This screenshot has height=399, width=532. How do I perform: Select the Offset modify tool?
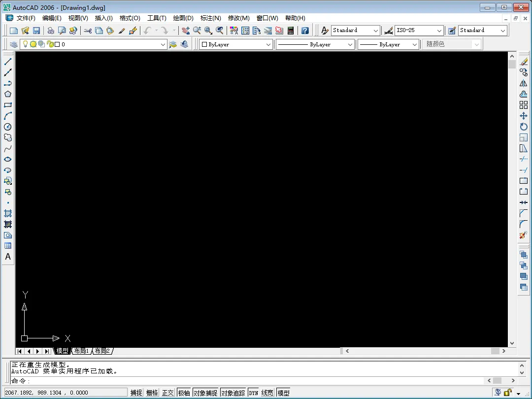point(524,94)
